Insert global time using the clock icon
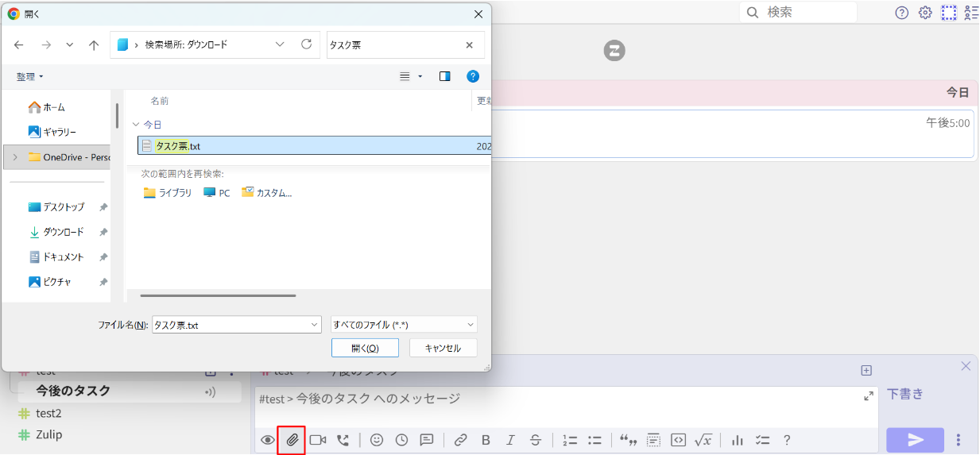The height and width of the screenshot is (455, 980). [x=401, y=440]
